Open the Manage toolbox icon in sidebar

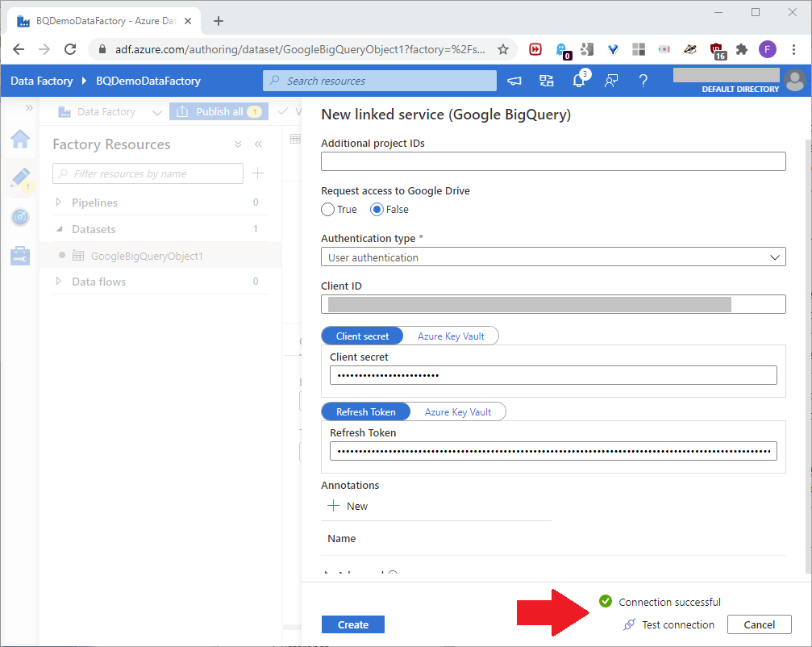coord(20,256)
